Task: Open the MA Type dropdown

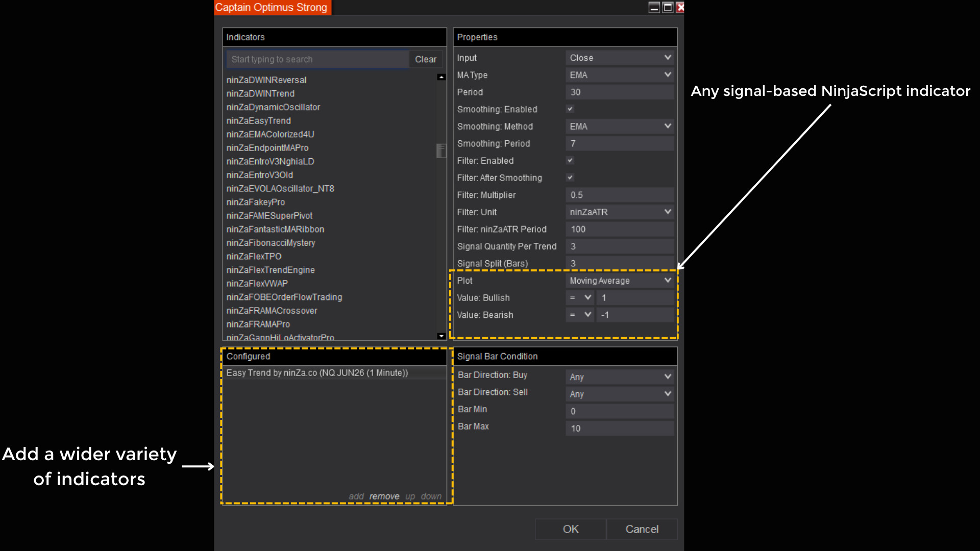Action: coord(620,75)
